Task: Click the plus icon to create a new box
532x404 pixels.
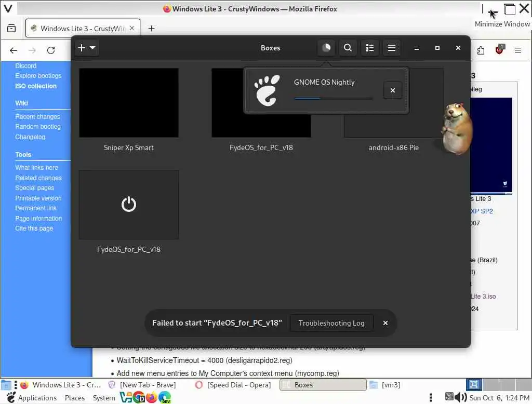Action: pyautogui.click(x=82, y=48)
